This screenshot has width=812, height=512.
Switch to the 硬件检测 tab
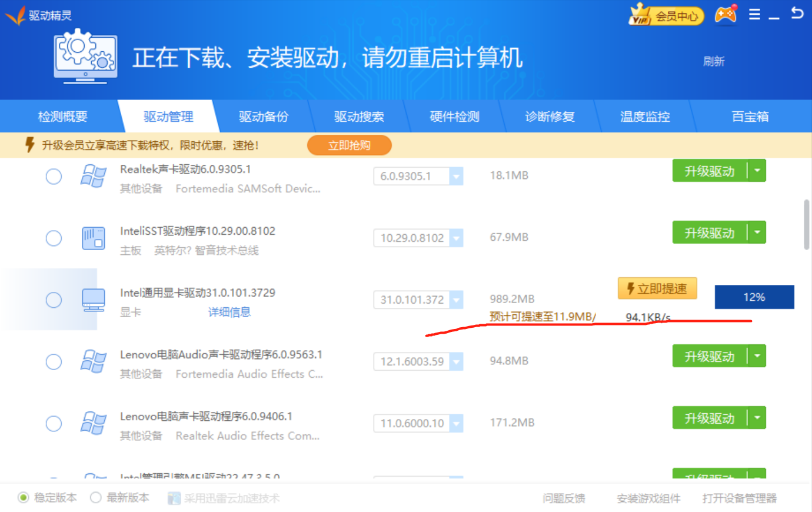(454, 117)
